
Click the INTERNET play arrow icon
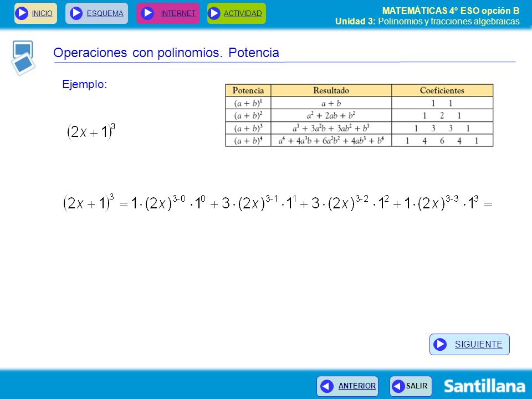147,13
